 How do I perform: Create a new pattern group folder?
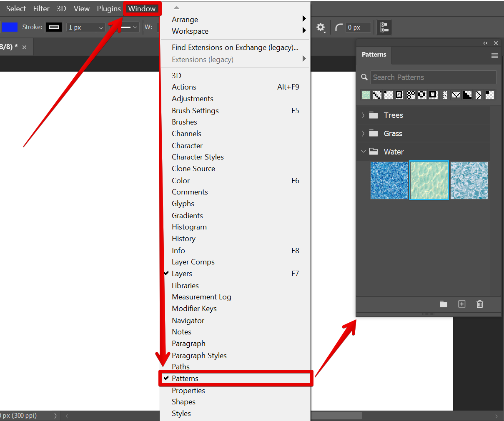click(x=444, y=304)
